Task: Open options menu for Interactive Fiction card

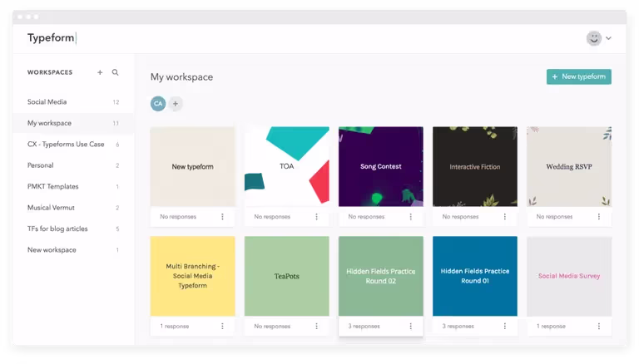Action: (x=505, y=217)
